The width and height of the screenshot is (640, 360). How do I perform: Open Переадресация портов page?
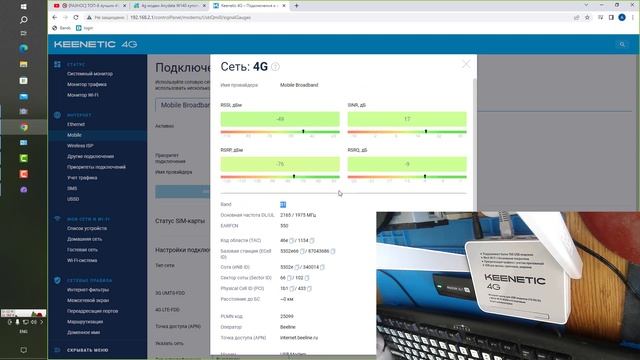pyautogui.click(x=92, y=311)
